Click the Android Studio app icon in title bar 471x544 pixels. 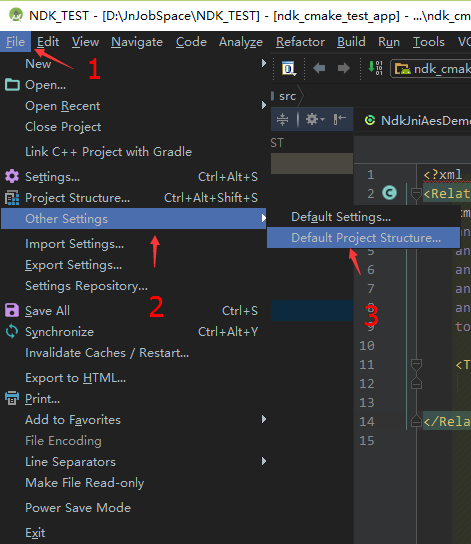click(16, 15)
